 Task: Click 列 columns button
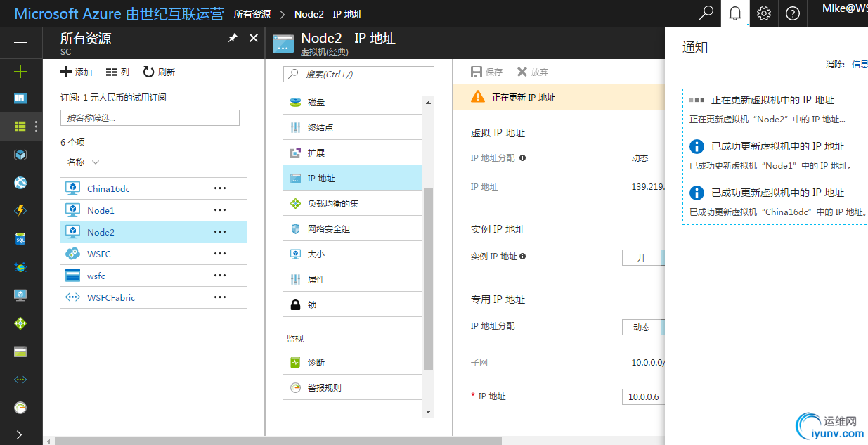coord(117,72)
